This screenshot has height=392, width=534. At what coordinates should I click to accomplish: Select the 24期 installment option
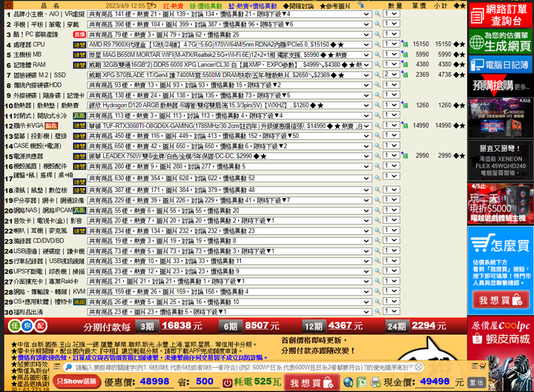click(397, 327)
